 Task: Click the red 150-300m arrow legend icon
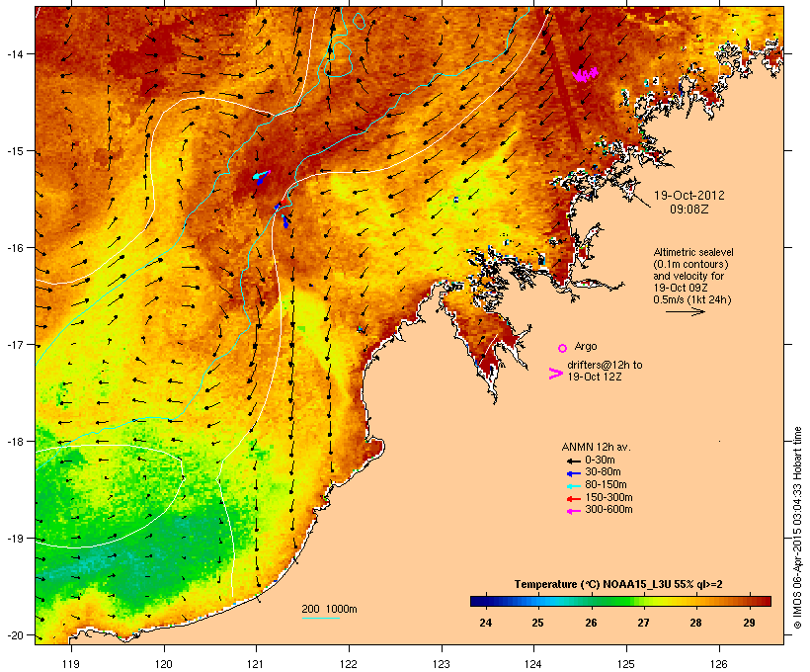click(574, 499)
